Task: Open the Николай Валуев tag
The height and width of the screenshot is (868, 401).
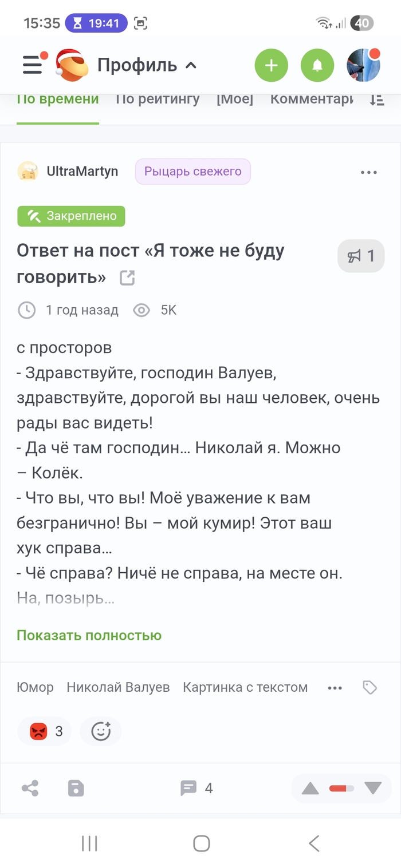Action: pyautogui.click(x=118, y=687)
